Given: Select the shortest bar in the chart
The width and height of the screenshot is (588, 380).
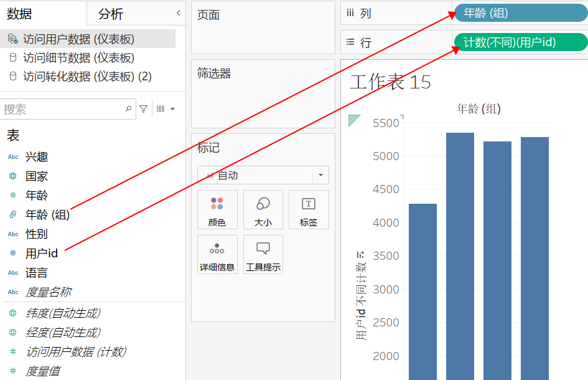Looking at the screenshot, I should coord(422,292).
